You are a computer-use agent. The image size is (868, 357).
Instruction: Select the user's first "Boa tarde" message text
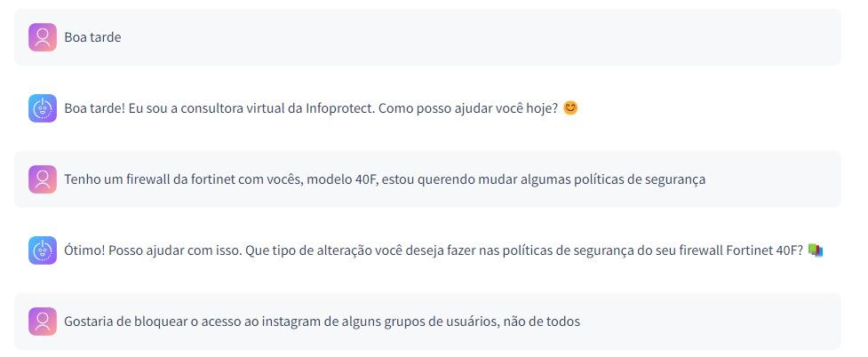(x=92, y=37)
